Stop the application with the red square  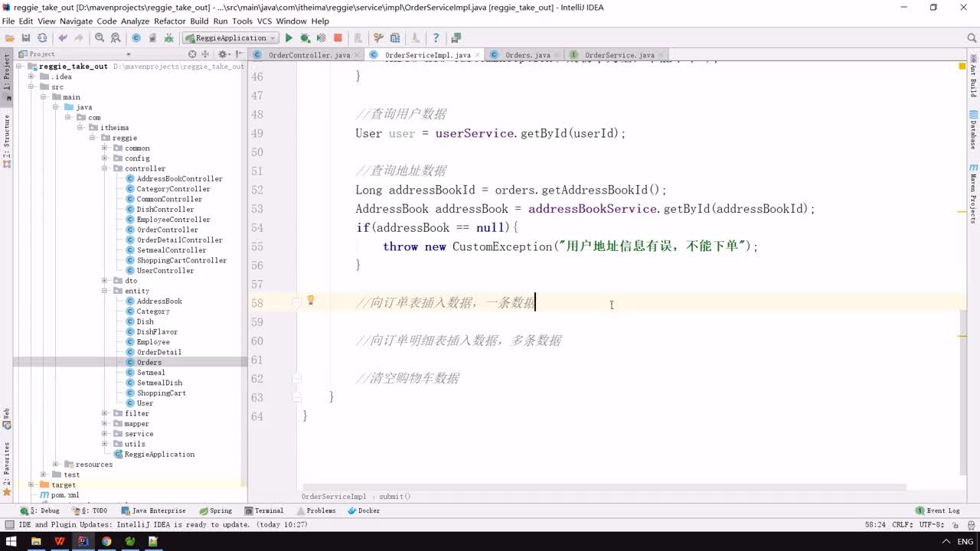tap(338, 37)
